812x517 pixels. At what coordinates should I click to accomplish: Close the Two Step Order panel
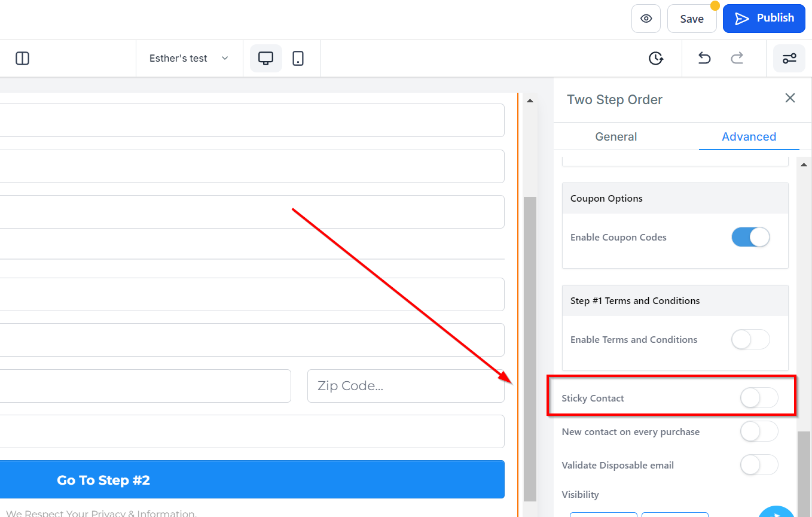(790, 98)
